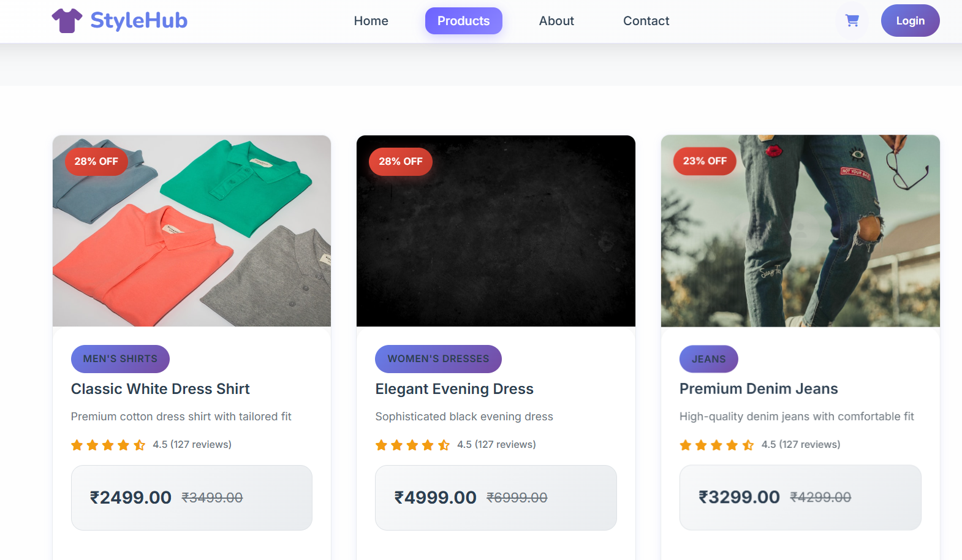The height and width of the screenshot is (560, 962).
Task: Click first rating star of Elegant Evening Dress
Action: tap(381, 445)
